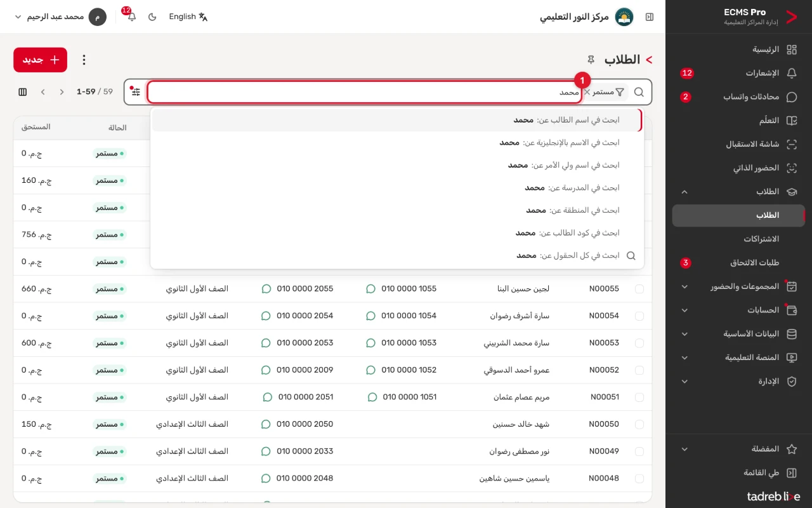Open the filter options sliders icon
Image resolution: width=812 pixels, height=508 pixels.
click(x=136, y=92)
